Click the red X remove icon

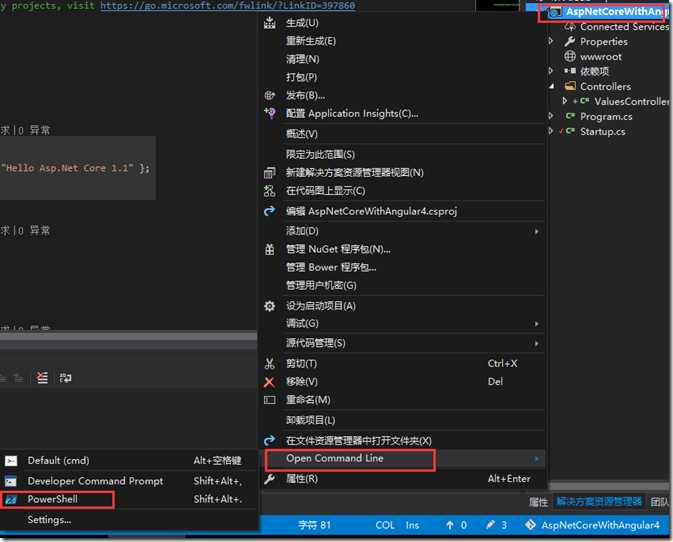point(270,382)
